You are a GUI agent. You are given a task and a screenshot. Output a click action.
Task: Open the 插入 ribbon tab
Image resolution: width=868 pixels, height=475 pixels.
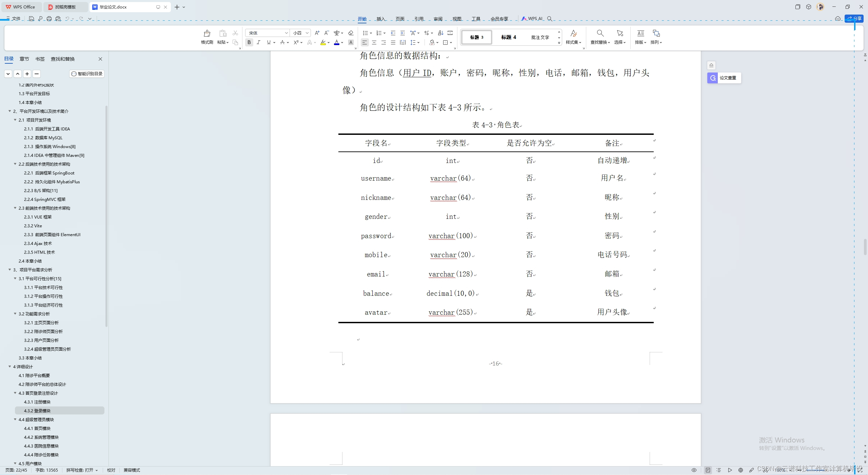pos(381,19)
